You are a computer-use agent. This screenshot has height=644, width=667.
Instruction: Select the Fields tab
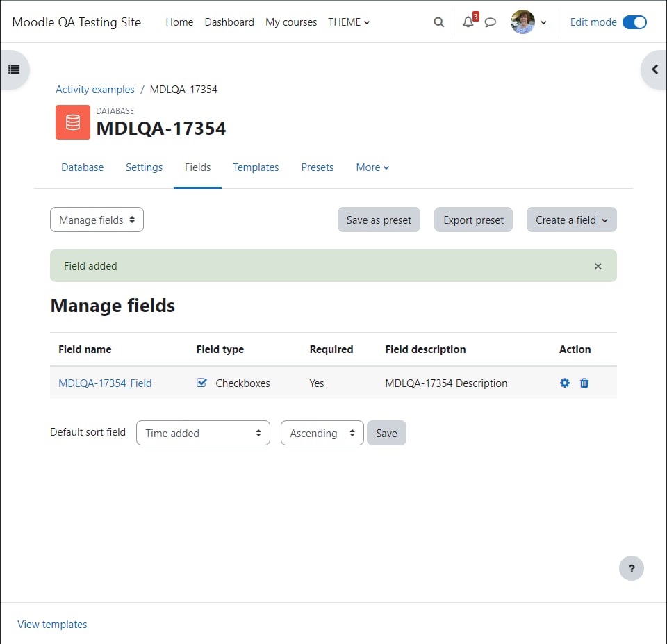197,167
